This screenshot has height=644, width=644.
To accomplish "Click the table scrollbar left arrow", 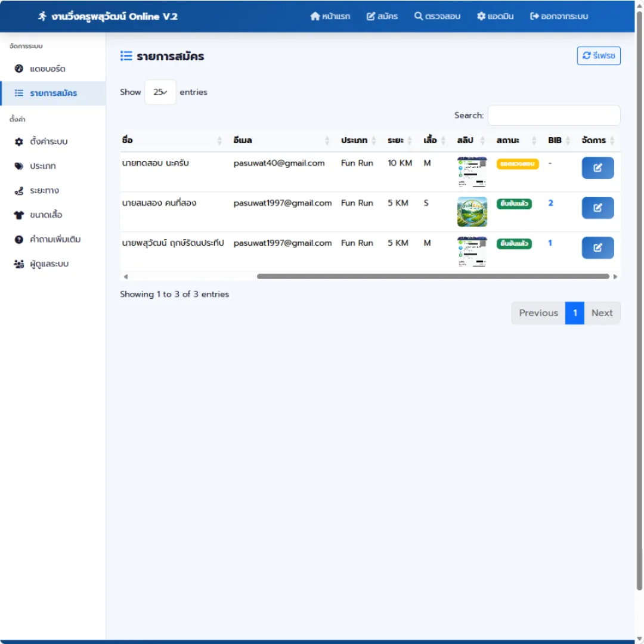I will (x=126, y=277).
